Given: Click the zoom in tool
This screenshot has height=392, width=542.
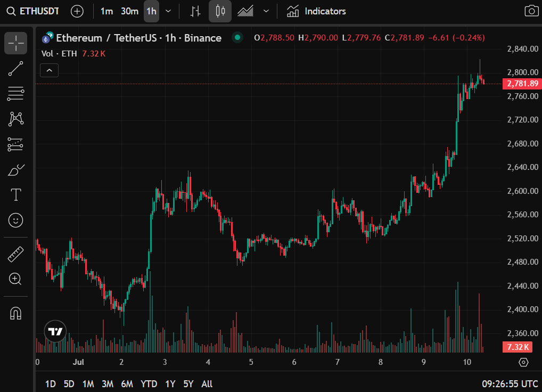Looking at the screenshot, I should (x=16, y=279).
